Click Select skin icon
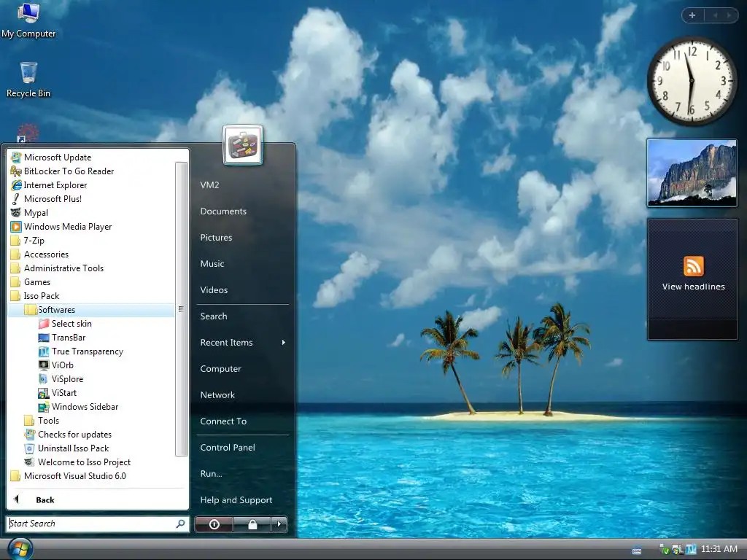Image resolution: width=747 pixels, height=560 pixels. pyautogui.click(x=44, y=323)
